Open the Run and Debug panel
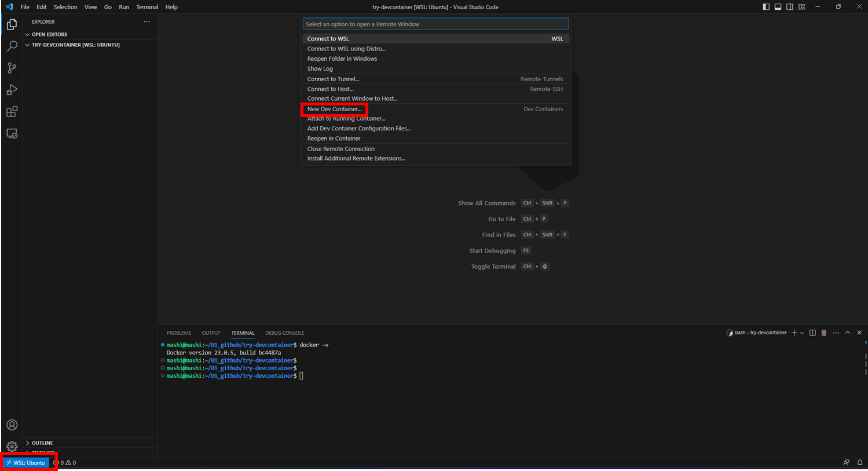The height and width of the screenshot is (471, 868). click(12, 90)
